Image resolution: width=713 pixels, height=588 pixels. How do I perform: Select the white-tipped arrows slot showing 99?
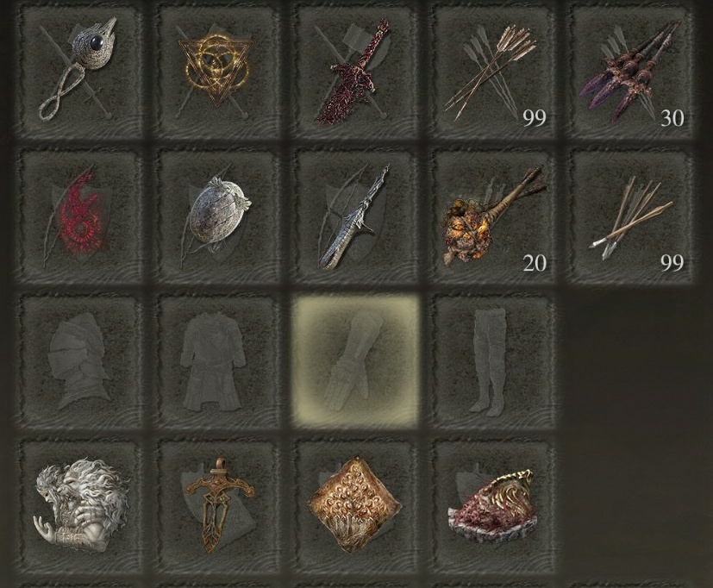point(632,217)
